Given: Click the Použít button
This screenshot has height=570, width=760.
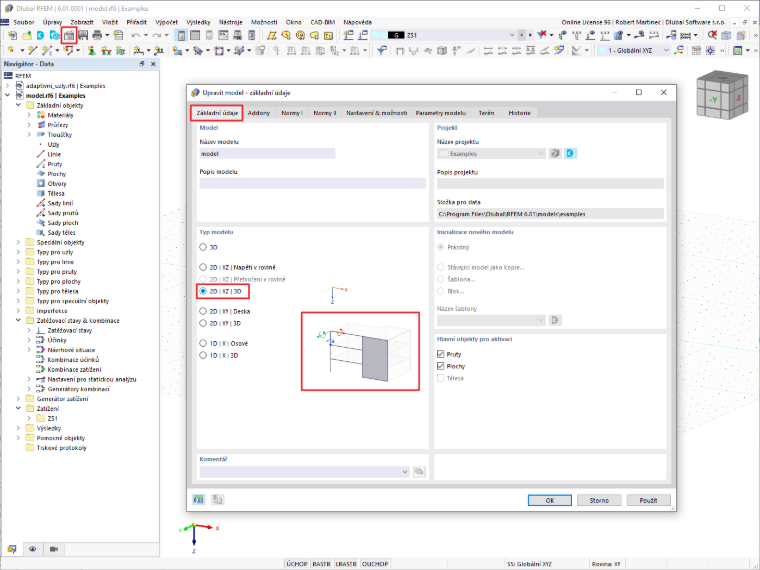Looking at the screenshot, I should (x=649, y=500).
